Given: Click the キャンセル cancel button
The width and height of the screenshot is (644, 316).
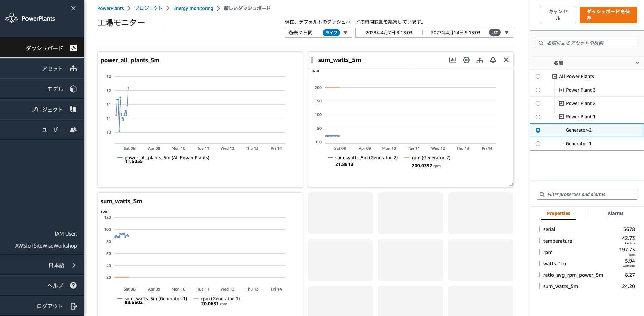Looking at the screenshot, I should point(558,15).
